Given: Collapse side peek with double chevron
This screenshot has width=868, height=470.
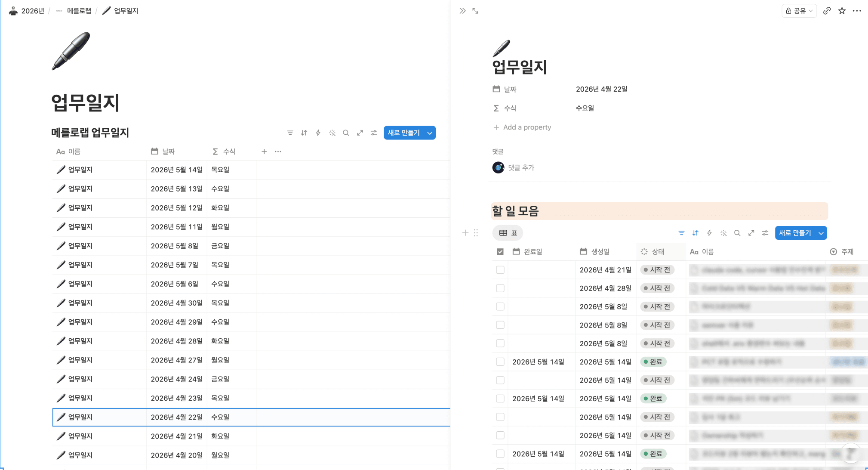Looking at the screenshot, I should (462, 11).
